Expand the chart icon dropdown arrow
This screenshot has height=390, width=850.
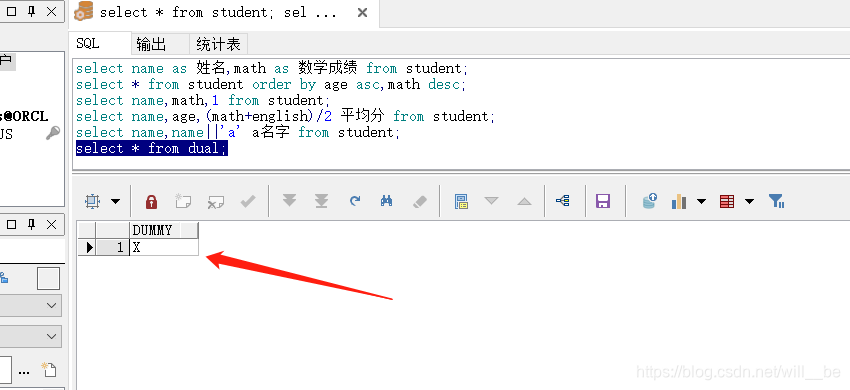pyautogui.click(x=701, y=202)
